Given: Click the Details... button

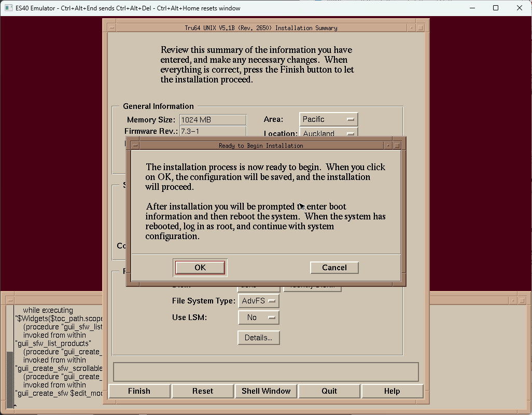Looking at the screenshot, I should pos(259,338).
